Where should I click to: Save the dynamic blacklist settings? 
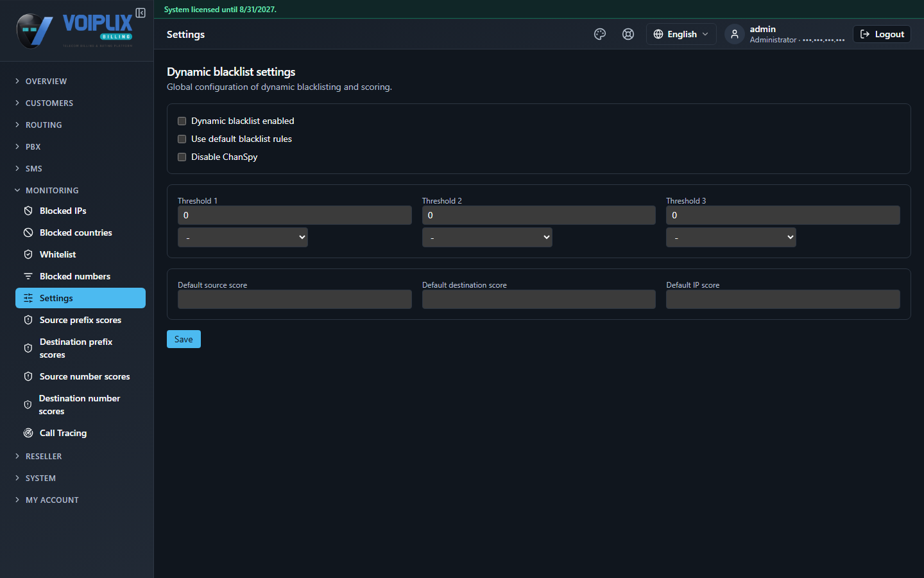pos(184,339)
